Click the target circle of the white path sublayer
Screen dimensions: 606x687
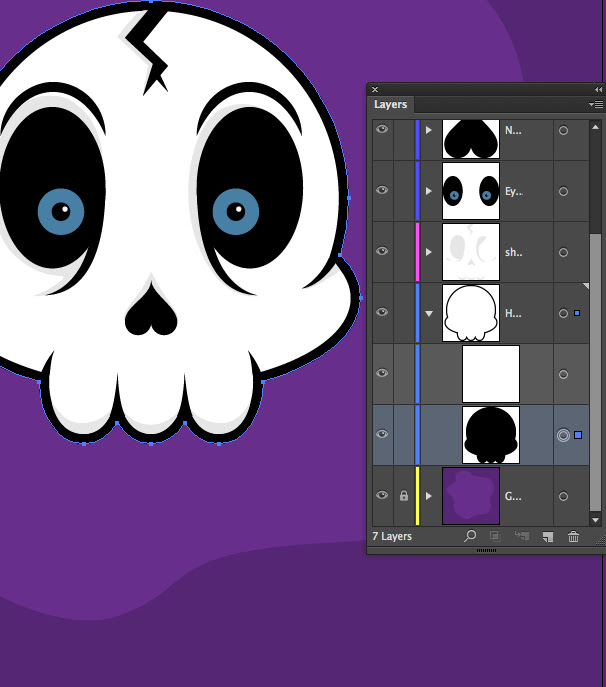coord(563,374)
